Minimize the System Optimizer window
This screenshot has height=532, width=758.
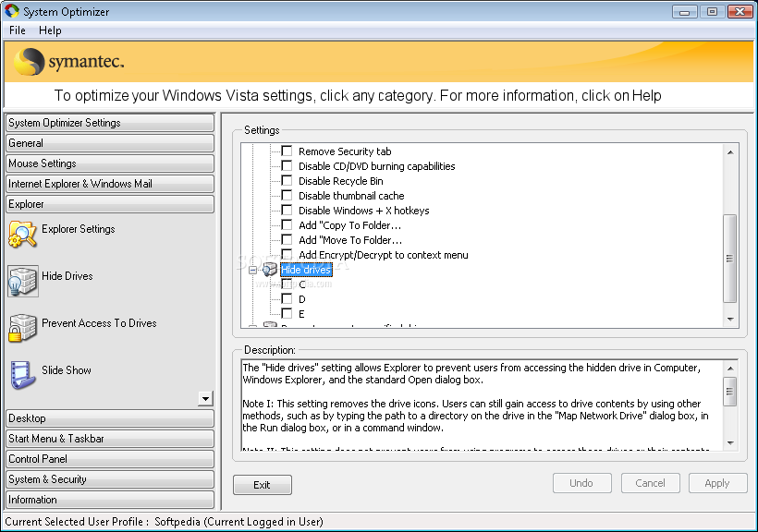685,11
